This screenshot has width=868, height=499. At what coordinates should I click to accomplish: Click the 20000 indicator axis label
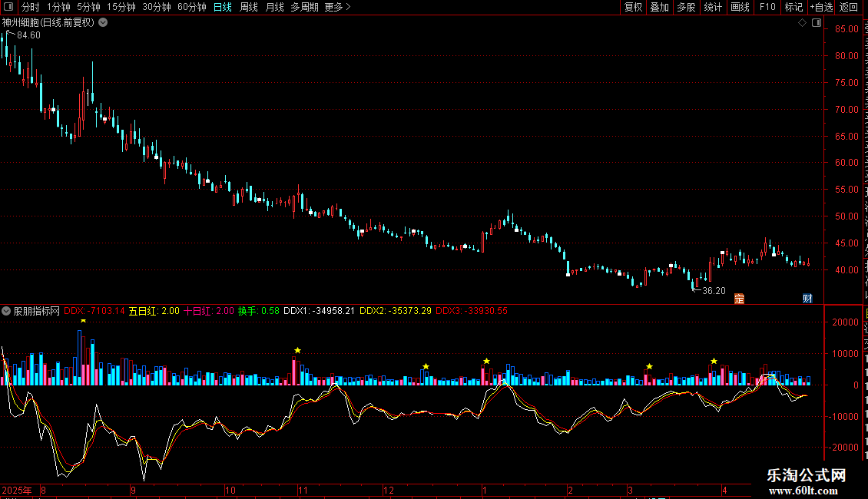[x=845, y=322]
